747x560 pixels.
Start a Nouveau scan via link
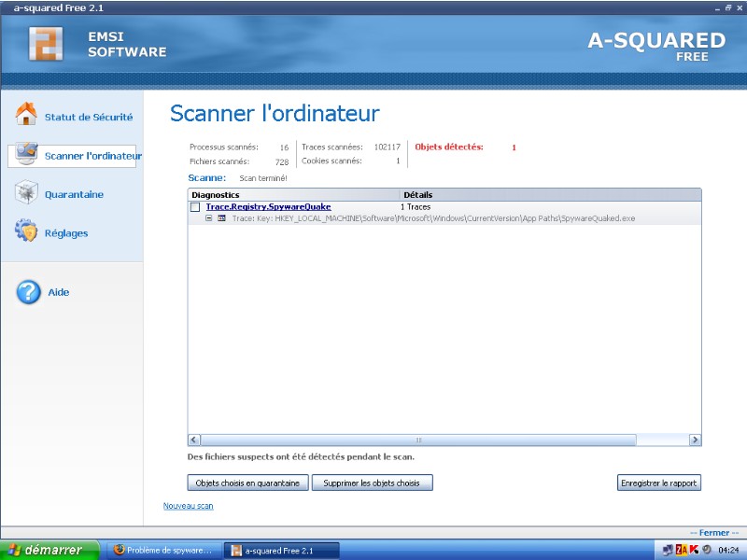(x=188, y=506)
